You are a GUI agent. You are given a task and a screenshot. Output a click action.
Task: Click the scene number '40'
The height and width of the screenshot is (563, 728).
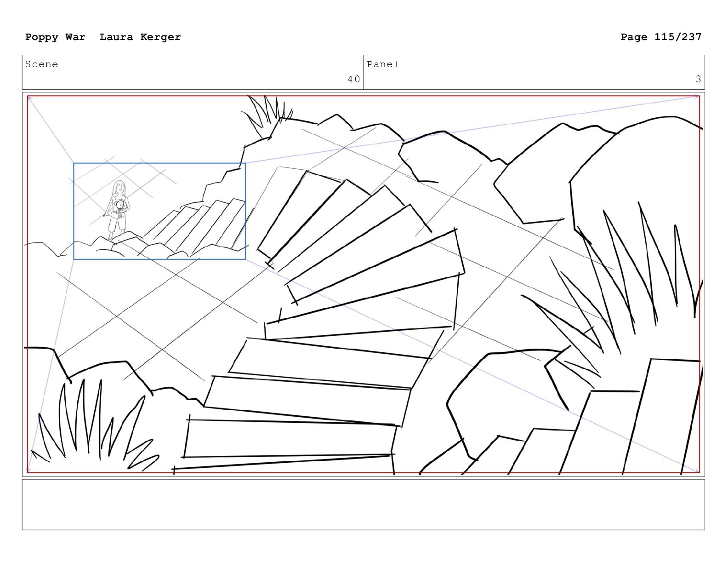[x=354, y=79]
